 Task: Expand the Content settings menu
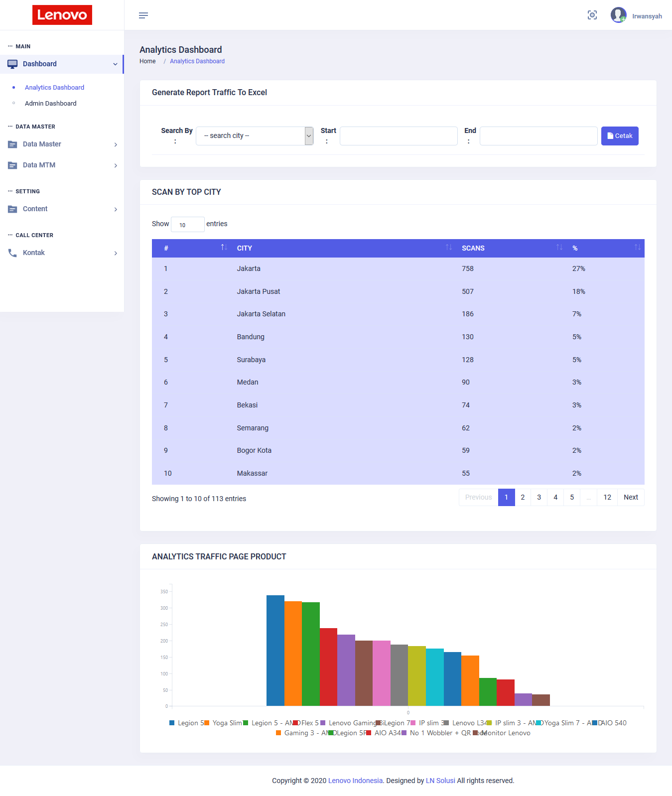pyautogui.click(x=62, y=209)
